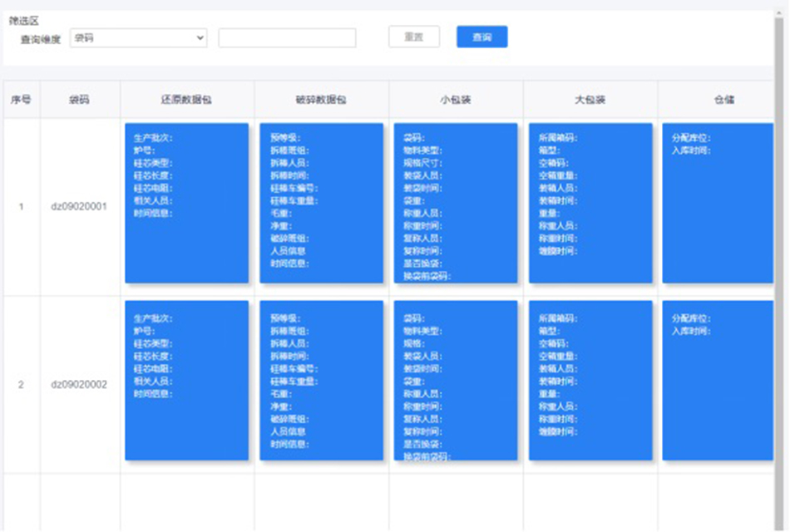Click the 序号 column header
Screen dimensions: 790x532
21,100
